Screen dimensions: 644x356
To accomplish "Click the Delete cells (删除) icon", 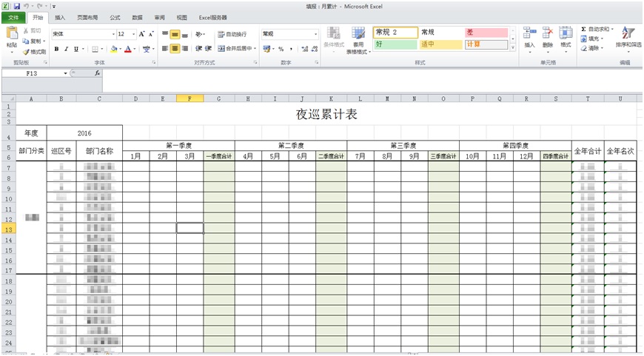I will (548, 34).
